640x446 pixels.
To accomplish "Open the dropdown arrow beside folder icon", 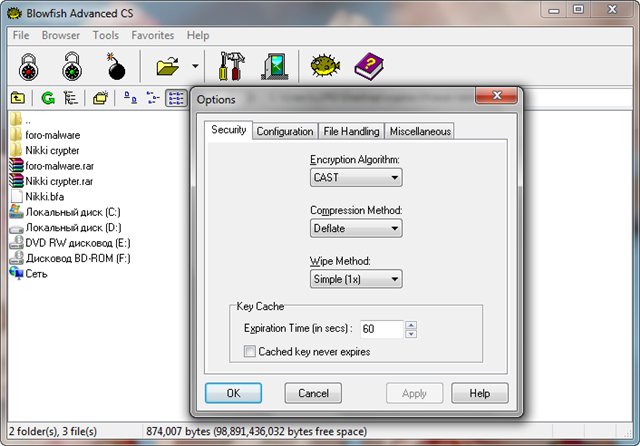I will pyautogui.click(x=195, y=66).
